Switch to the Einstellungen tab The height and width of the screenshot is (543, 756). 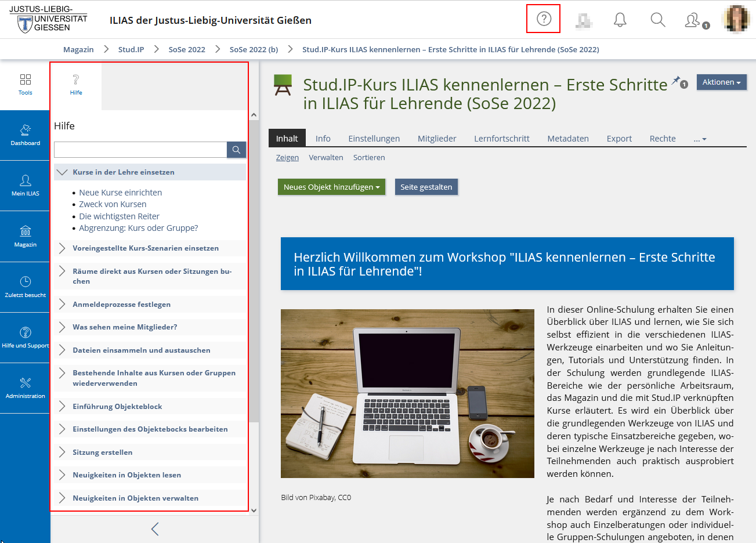pos(374,139)
